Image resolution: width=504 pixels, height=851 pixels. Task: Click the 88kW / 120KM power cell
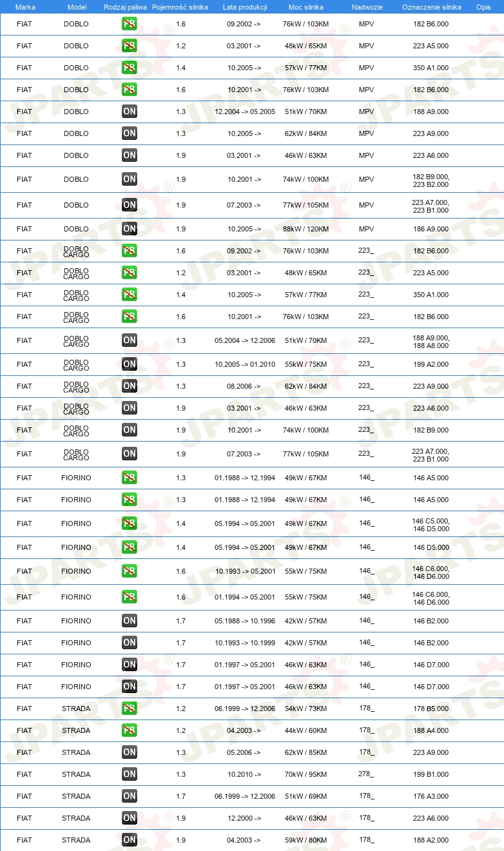pyautogui.click(x=305, y=229)
